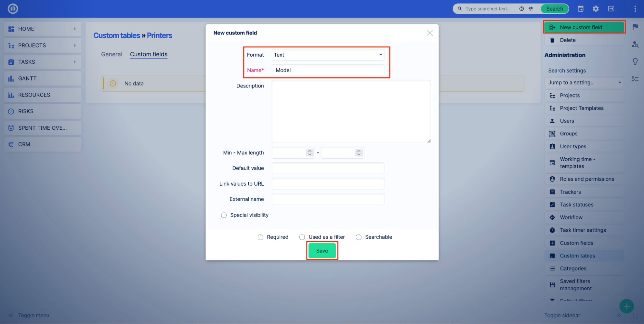
Task: Tick the Searchable checkbox
Action: click(358, 237)
